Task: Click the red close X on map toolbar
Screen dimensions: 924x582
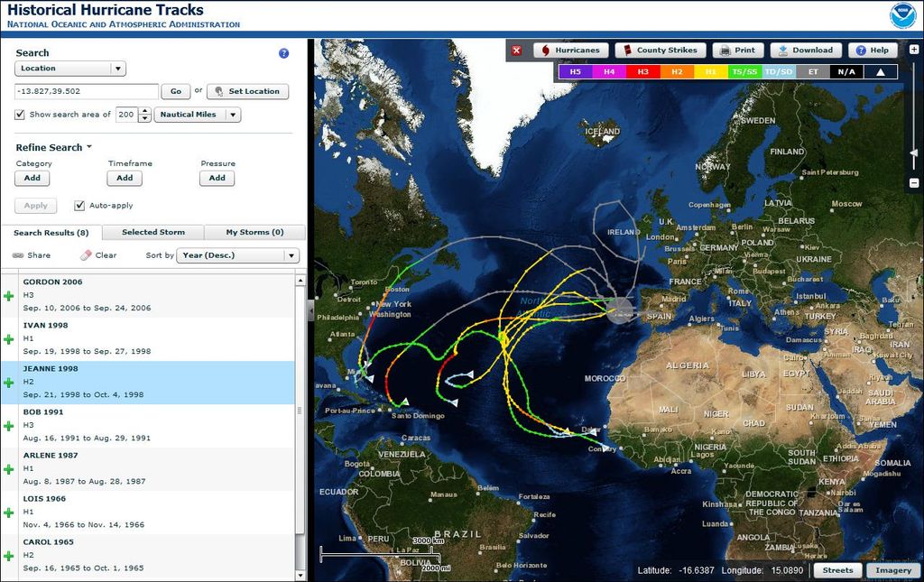Action: click(517, 51)
